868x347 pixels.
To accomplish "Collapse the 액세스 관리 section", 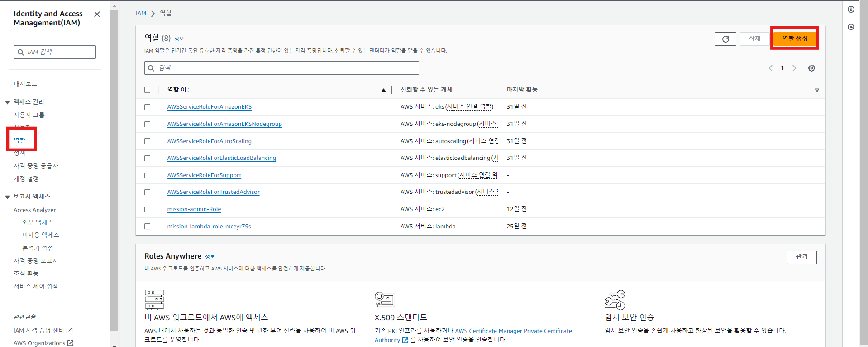I will [7, 102].
